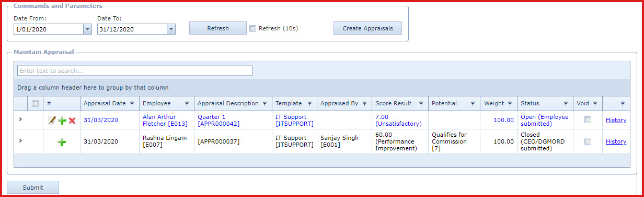Open filter icon on the History column header

623,104
